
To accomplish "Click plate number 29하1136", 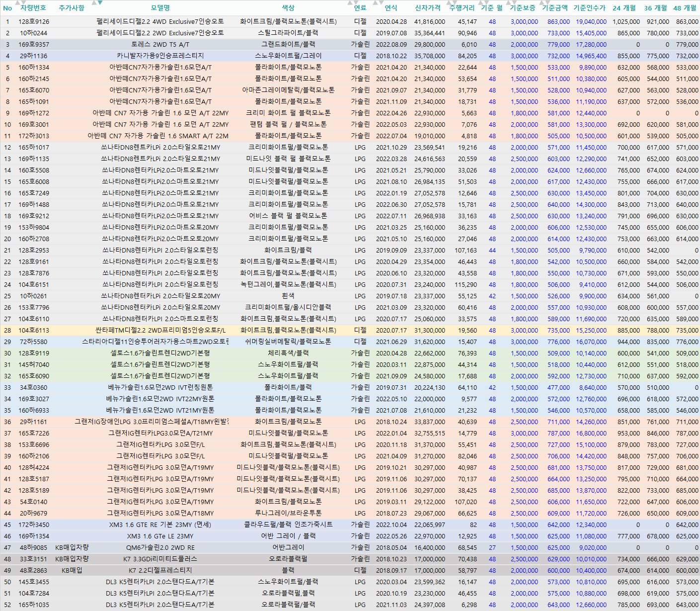I will [x=34, y=56].
